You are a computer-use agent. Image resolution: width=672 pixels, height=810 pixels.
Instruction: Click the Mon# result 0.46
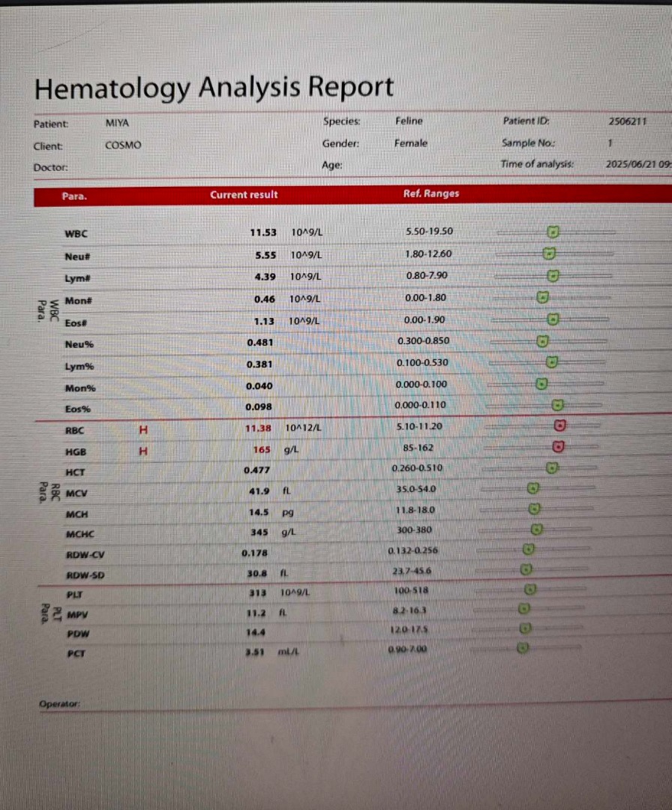pos(265,299)
